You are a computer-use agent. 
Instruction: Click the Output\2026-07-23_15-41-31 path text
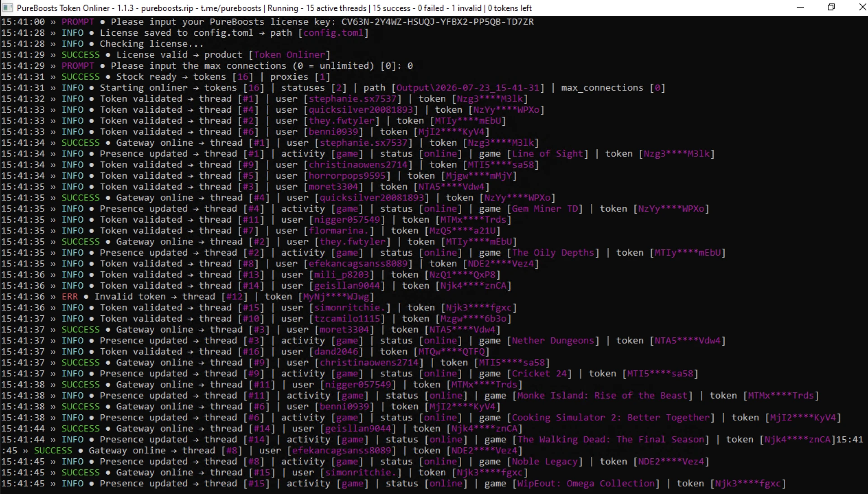(x=468, y=88)
